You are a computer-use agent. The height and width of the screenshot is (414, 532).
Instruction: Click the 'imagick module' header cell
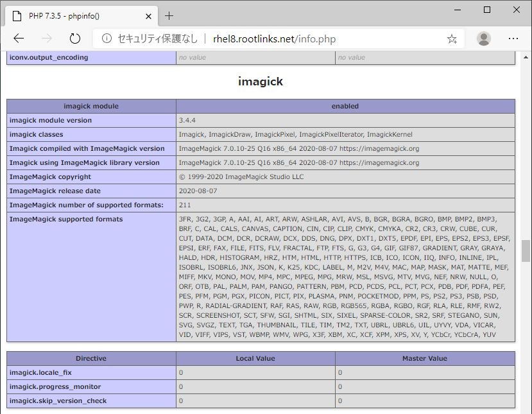(x=91, y=106)
